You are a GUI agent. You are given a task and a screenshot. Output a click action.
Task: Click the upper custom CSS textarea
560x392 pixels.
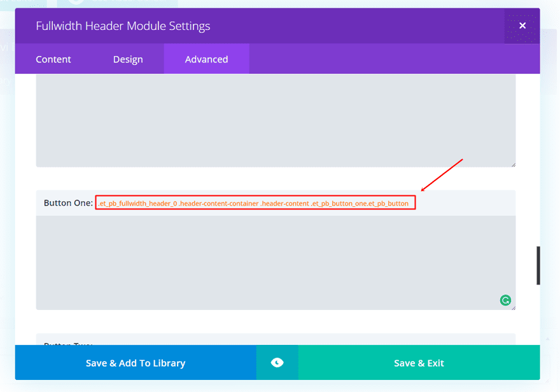pyautogui.click(x=276, y=120)
